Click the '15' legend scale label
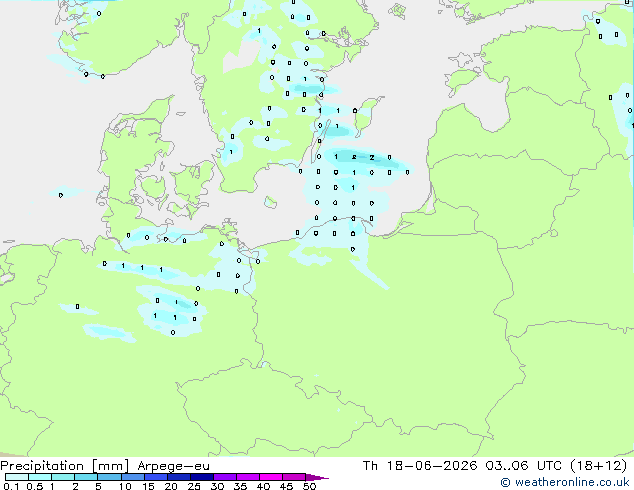 click(x=148, y=486)
